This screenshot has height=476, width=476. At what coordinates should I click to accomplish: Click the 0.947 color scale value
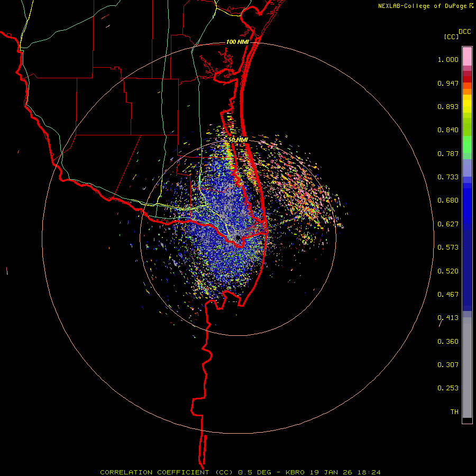coord(448,83)
